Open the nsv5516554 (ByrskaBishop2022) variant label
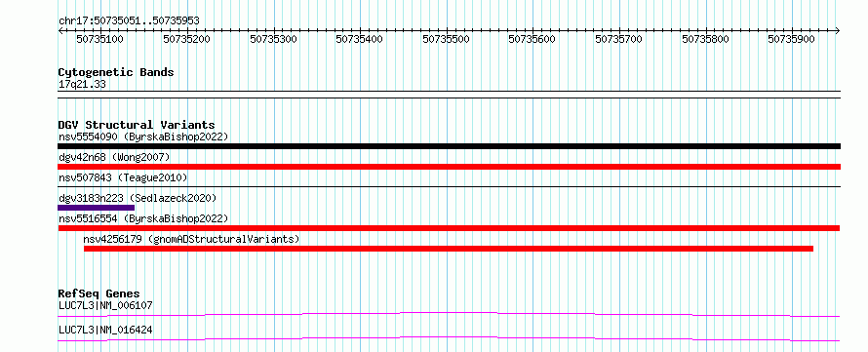The height and width of the screenshot is (352, 868). tap(143, 218)
